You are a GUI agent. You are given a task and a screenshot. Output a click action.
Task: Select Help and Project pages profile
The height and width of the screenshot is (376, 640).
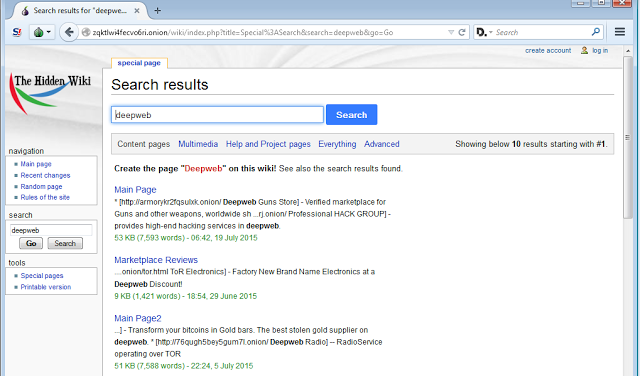(x=268, y=144)
